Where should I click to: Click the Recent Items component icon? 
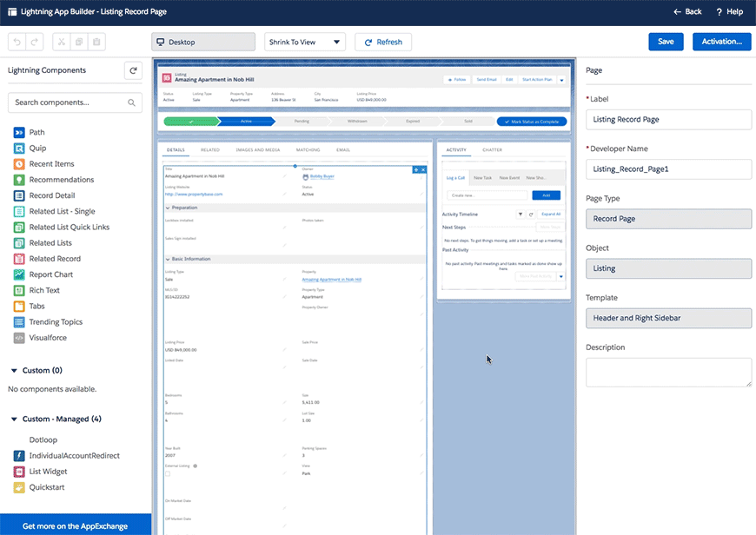tap(20, 164)
